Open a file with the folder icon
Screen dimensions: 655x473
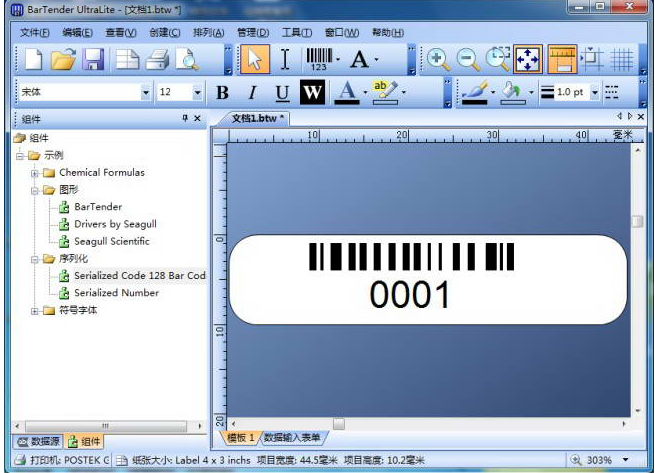pos(63,59)
